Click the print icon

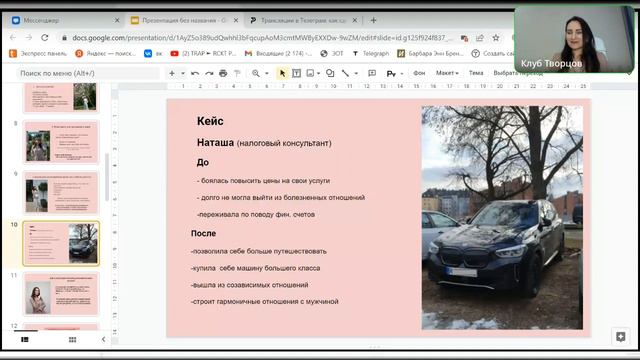[223, 73]
